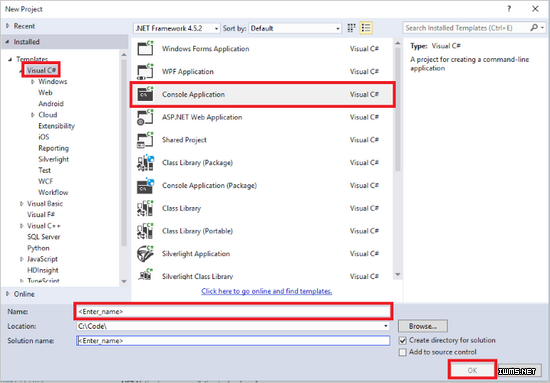Pick the ASP.NET Web Application icon

145,117
